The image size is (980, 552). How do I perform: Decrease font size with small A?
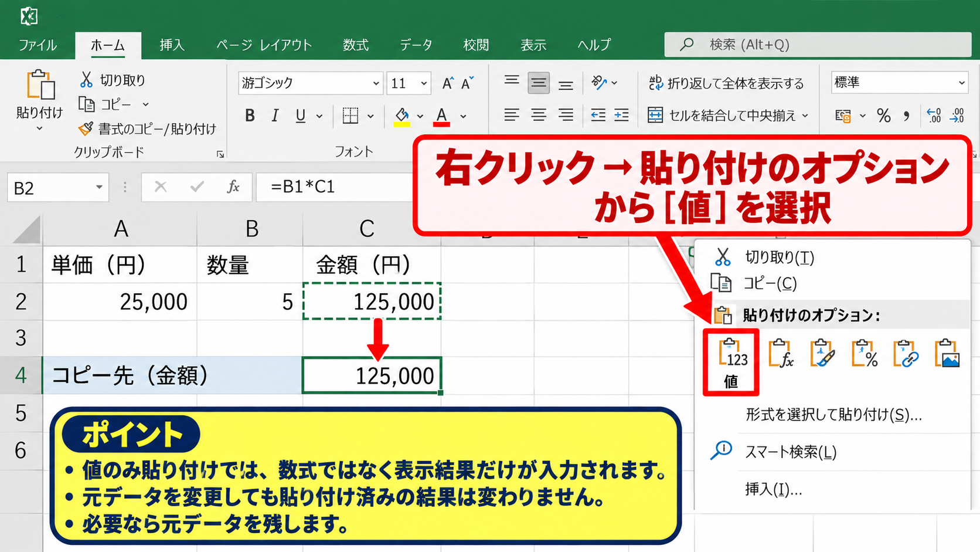(467, 83)
